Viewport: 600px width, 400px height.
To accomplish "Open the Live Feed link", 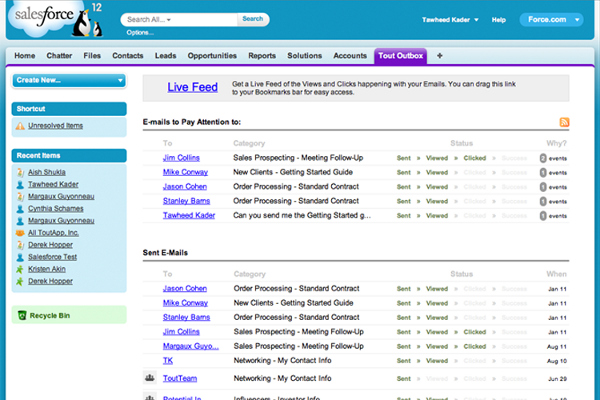I will [192, 88].
